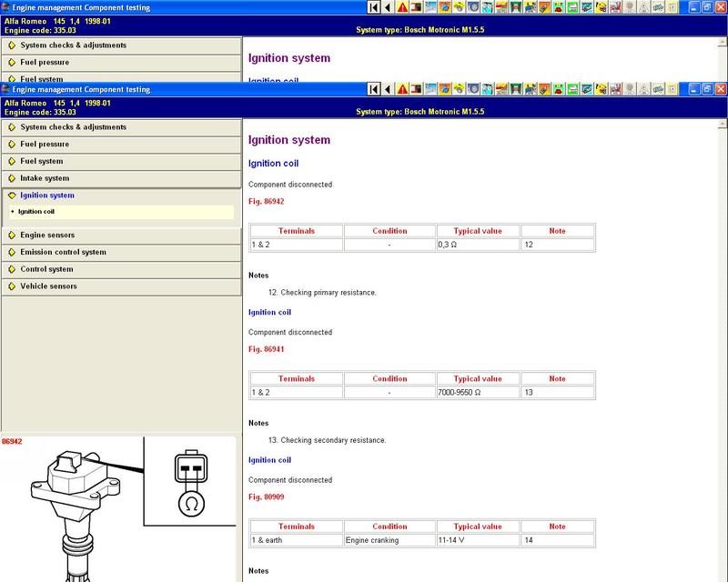Click yellow face icon in front window toolbar
728x582 pixels.
602,89
